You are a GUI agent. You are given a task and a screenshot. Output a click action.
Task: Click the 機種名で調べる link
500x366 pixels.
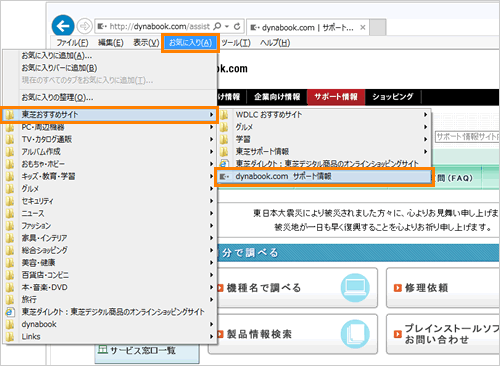[x=263, y=288]
